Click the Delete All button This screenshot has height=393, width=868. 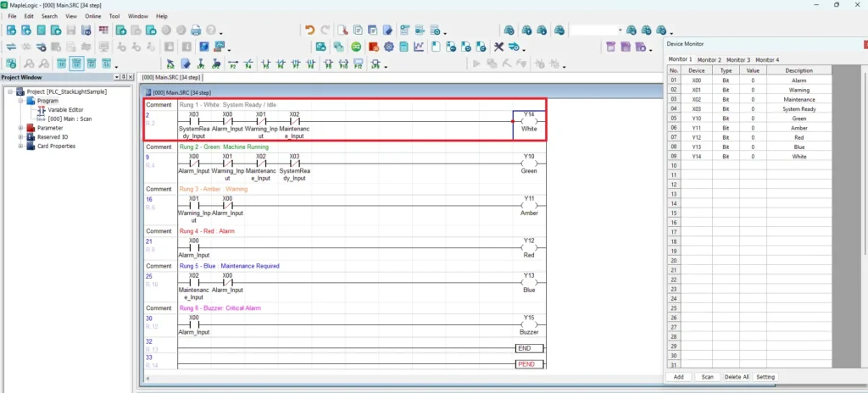pos(737,377)
